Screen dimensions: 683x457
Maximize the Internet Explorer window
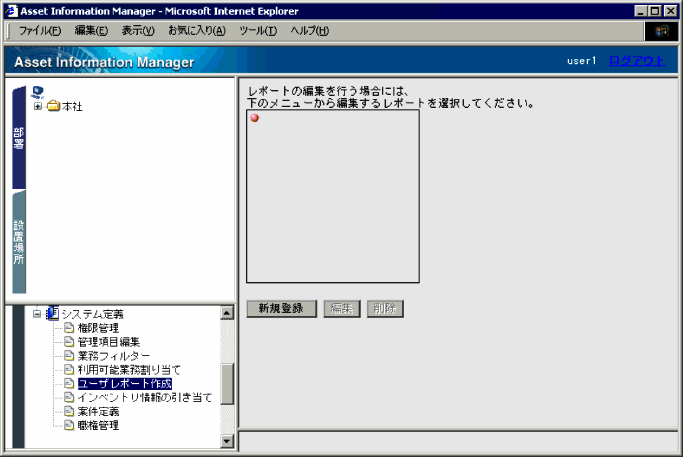click(x=655, y=11)
